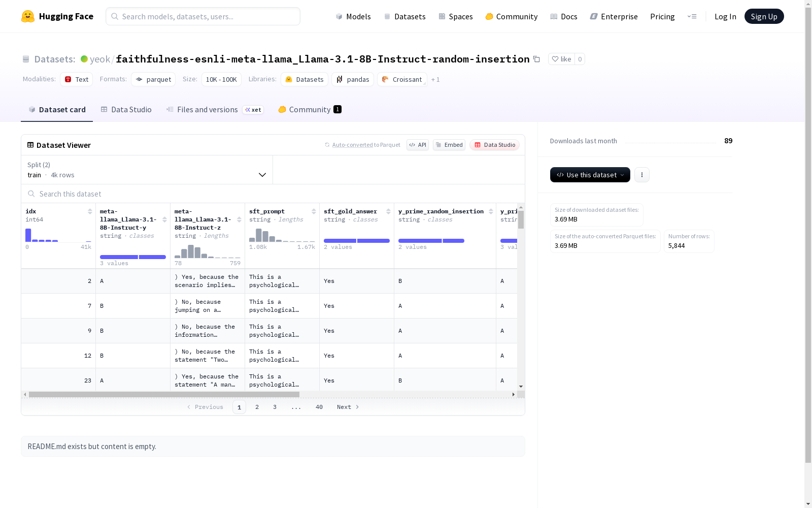Open the Spaces nav item
The image size is (812, 508).
click(x=456, y=16)
